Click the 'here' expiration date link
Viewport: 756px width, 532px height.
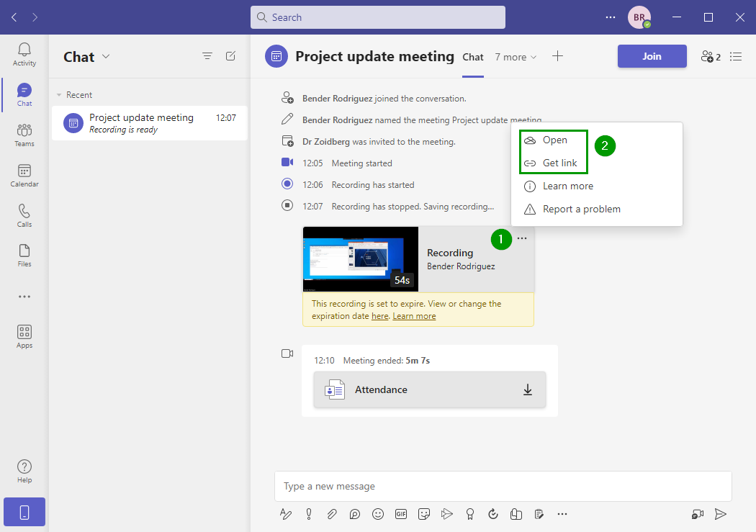click(379, 316)
